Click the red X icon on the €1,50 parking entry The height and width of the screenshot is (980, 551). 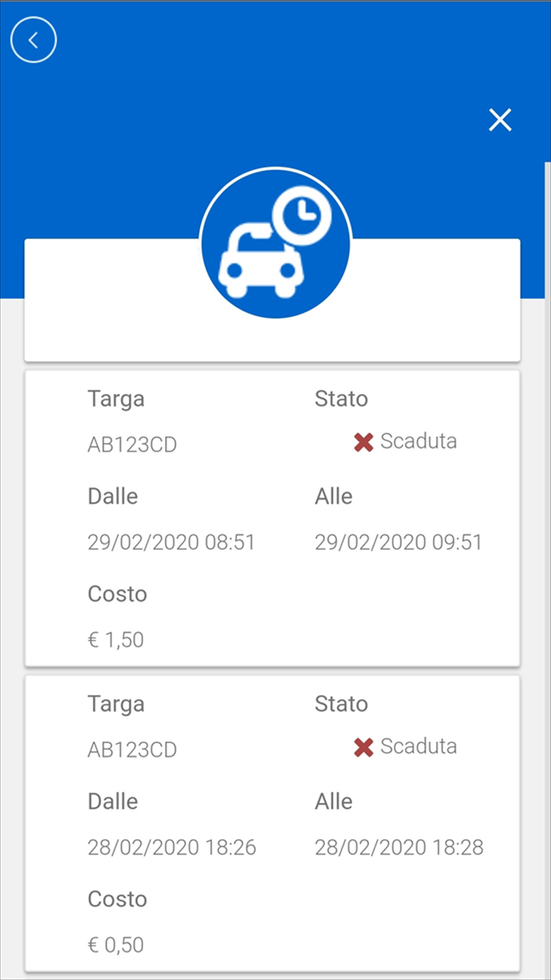coord(364,442)
